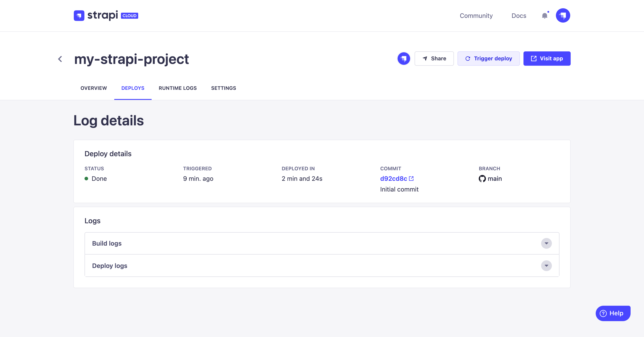Go back using the left chevron arrow
This screenshot has width=644, height=337.
pos(60,59)
